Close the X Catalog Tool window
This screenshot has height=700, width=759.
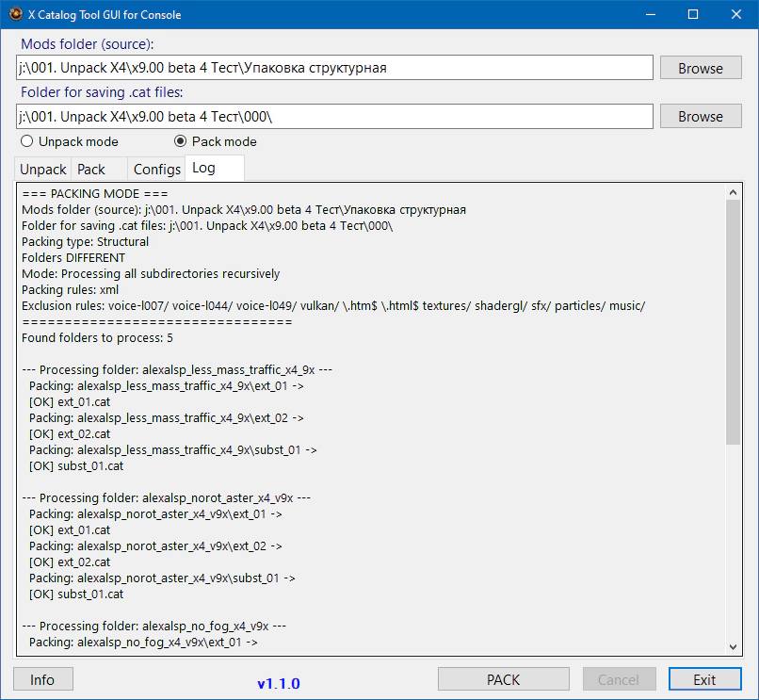tap(736, 15)
